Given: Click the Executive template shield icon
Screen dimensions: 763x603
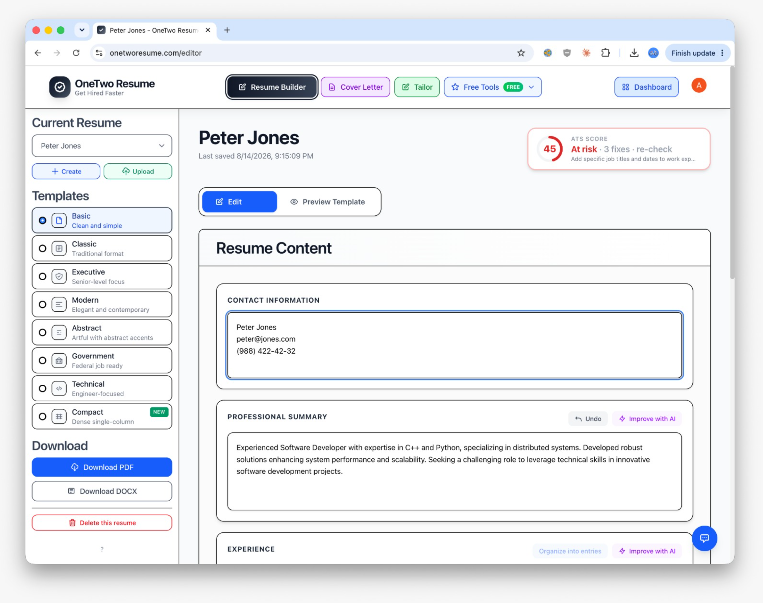Looking at the screenshot, I should coord(59,276).
